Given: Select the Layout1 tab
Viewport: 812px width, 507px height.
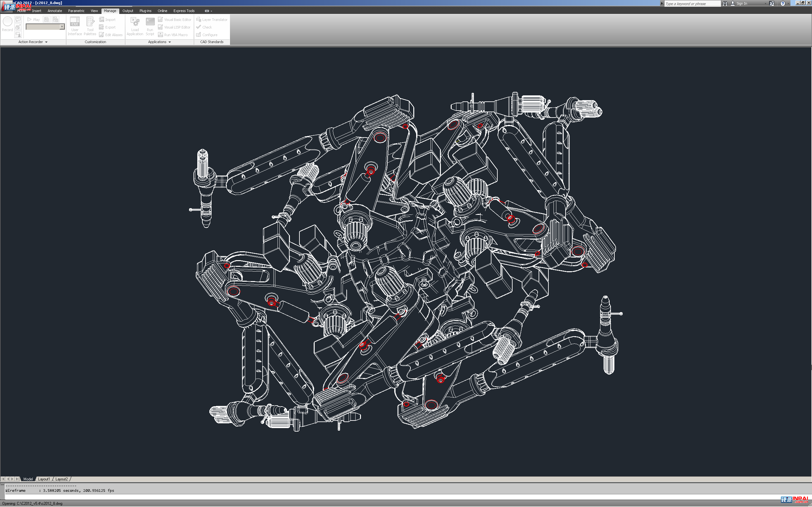Looking at the screenshot, I should [x=44, y=479].
